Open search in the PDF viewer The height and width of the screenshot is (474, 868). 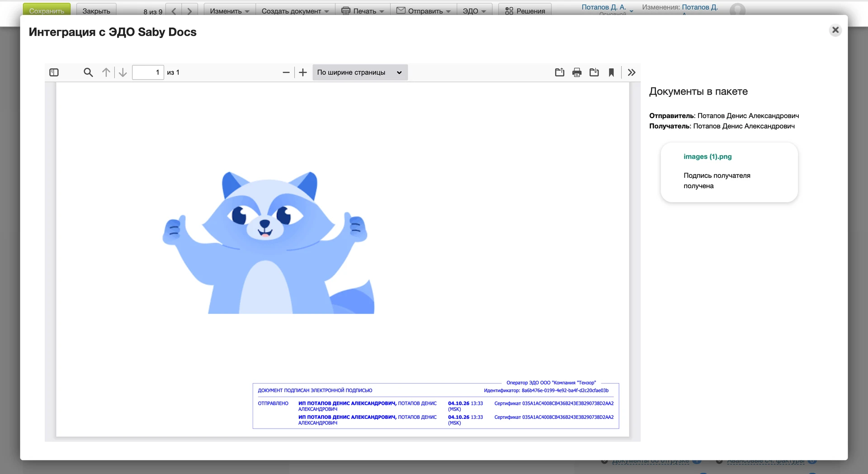pyautogui.click(x=88, y=72)
